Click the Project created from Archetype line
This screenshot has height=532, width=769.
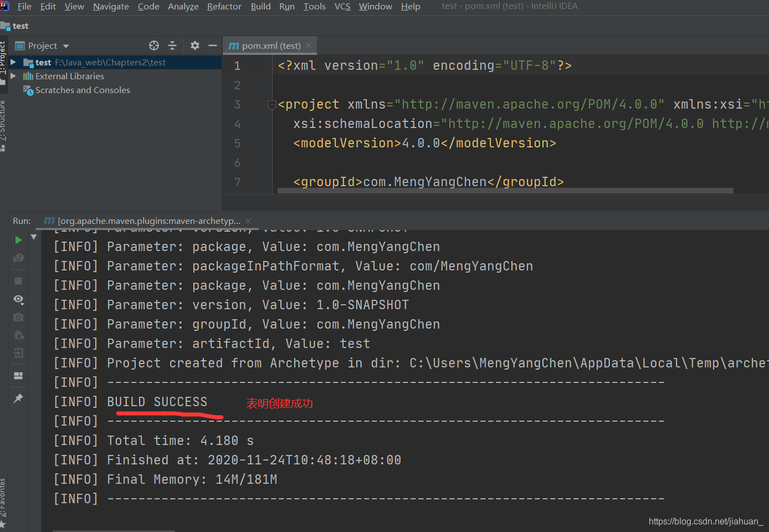411,363
